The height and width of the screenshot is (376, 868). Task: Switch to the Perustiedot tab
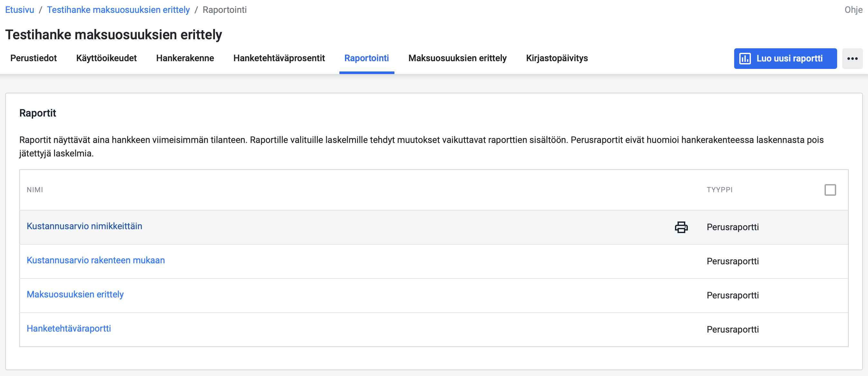(x=33, y=58)
